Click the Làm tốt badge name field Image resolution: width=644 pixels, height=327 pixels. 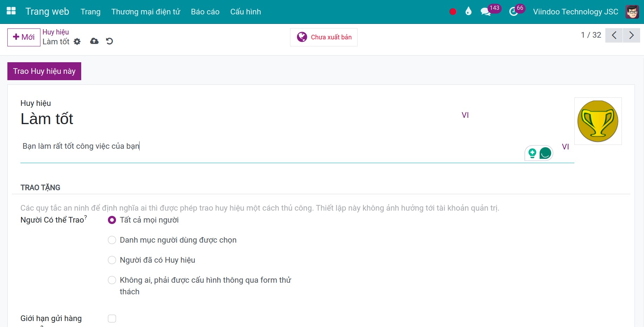239,119
